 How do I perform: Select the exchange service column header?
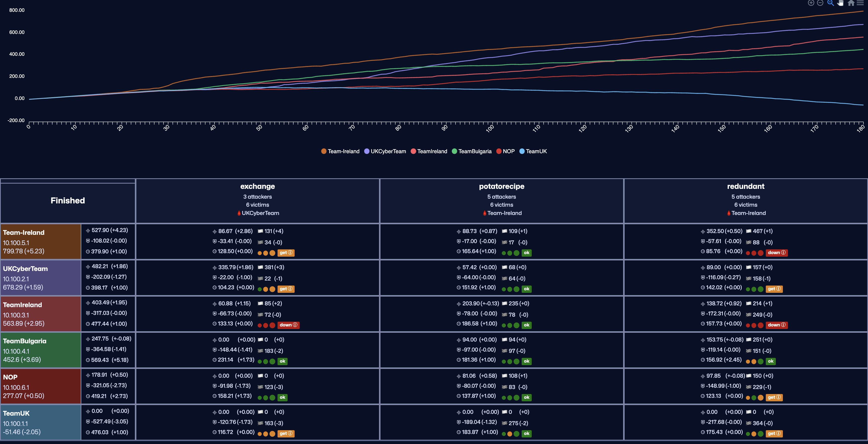257,186
